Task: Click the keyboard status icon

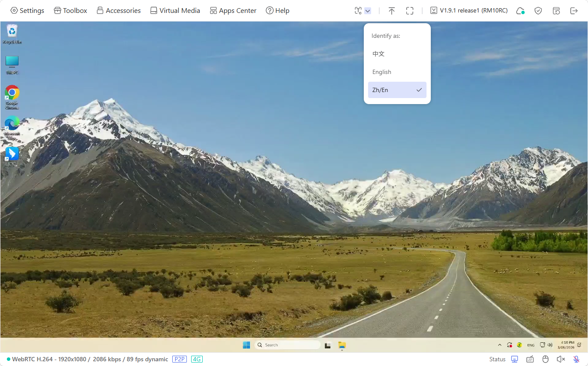Action: 530,359
